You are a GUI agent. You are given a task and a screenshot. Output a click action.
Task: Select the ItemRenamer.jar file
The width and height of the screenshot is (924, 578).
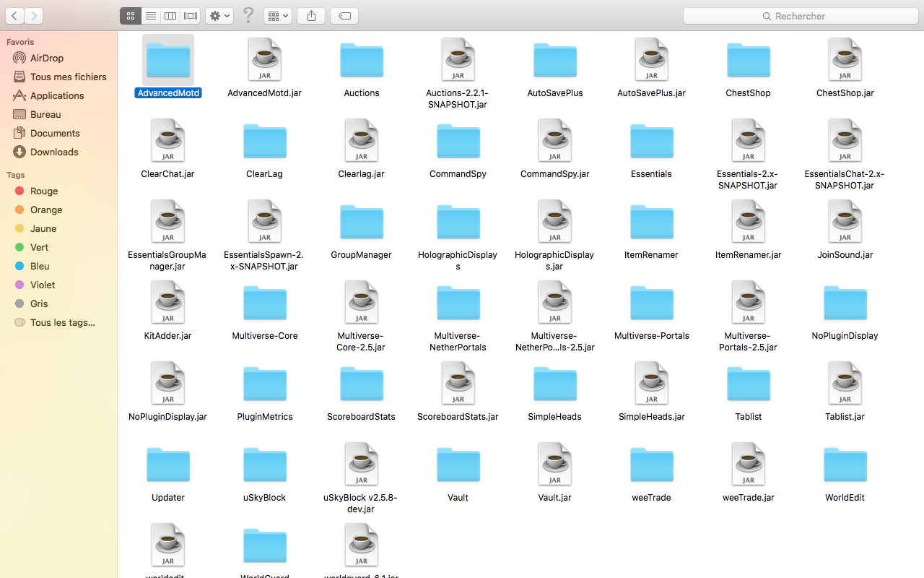coord(749,222)
